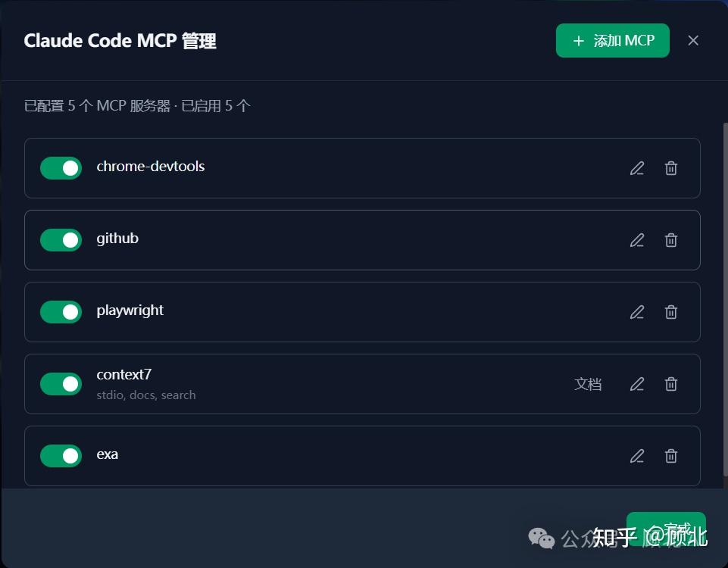The width and height of the screenshot is (728, 568).
Task: Disable the chrome-devtools toggle switch
Action: pos(61,168)
